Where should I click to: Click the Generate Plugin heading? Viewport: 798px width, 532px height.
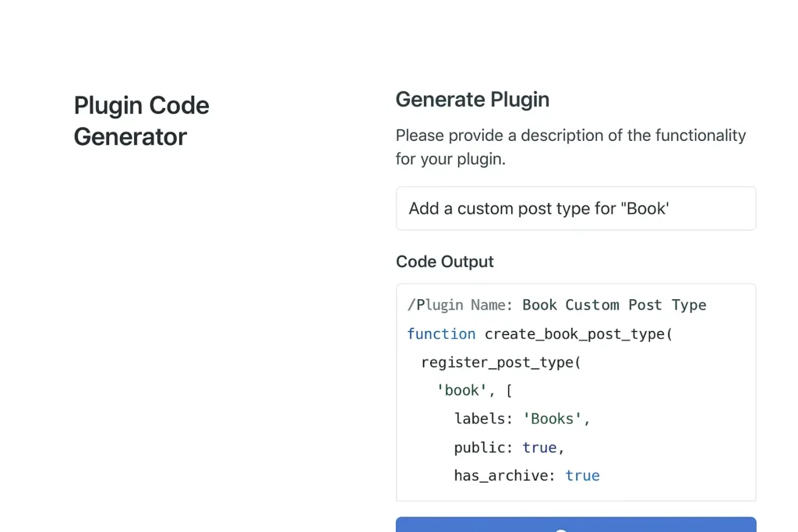[472, 100]
